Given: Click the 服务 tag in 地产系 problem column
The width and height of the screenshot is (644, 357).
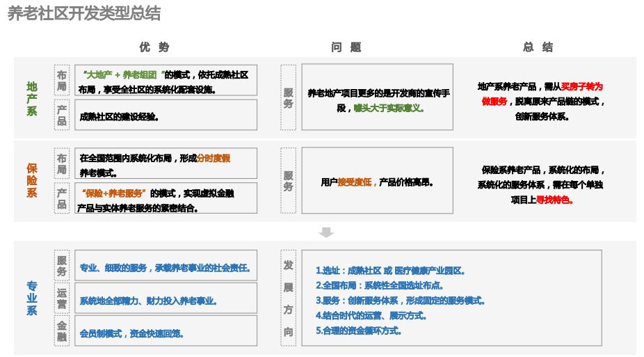Looking at the screenshot, I should pos(289,97).
